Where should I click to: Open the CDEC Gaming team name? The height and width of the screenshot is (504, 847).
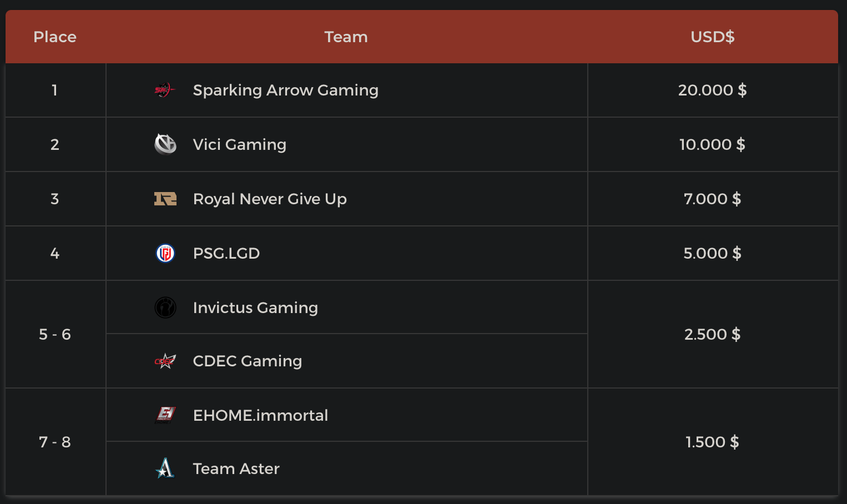(247, 361)
